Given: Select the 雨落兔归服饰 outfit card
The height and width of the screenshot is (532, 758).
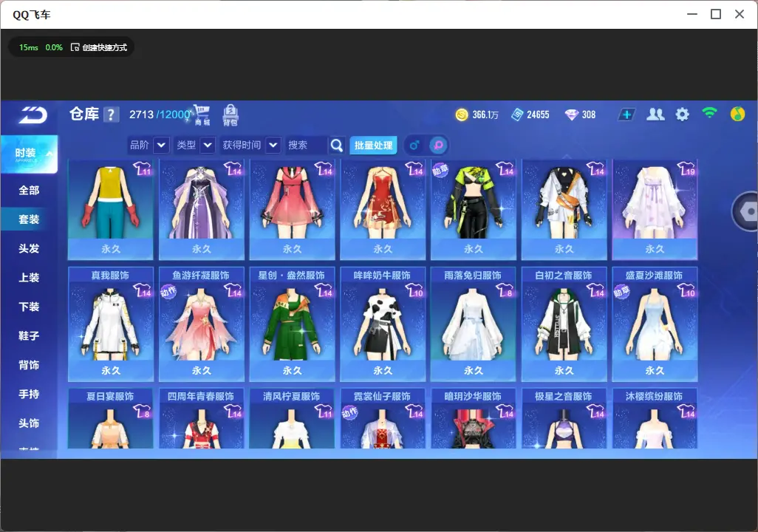Looking at the screenshot, I should click(474, 324).
